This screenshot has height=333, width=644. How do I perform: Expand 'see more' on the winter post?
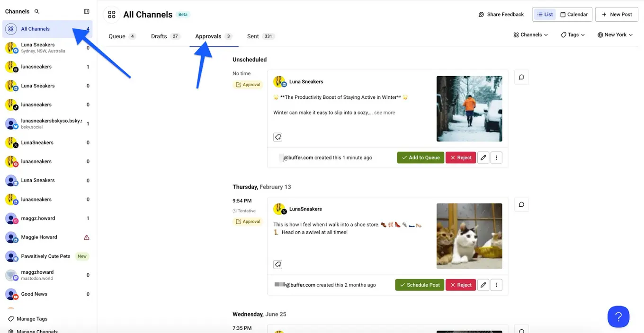384,113
